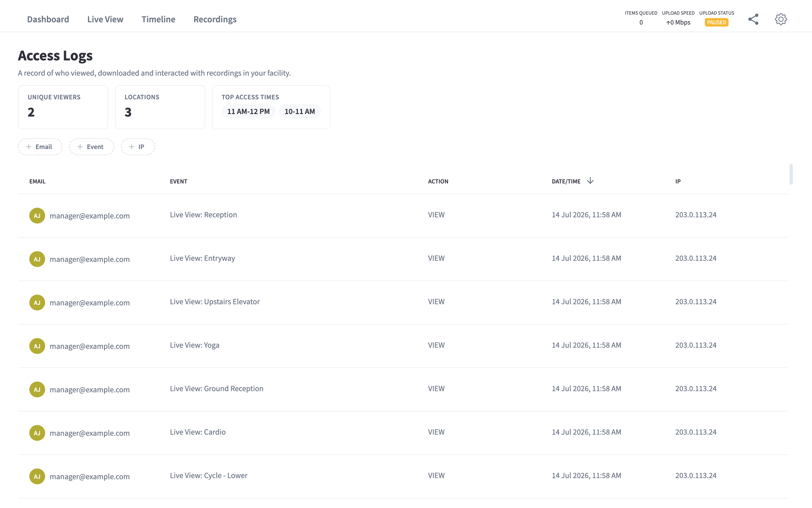Go to the Dashboard tab
812x508 pixels.
48,19
